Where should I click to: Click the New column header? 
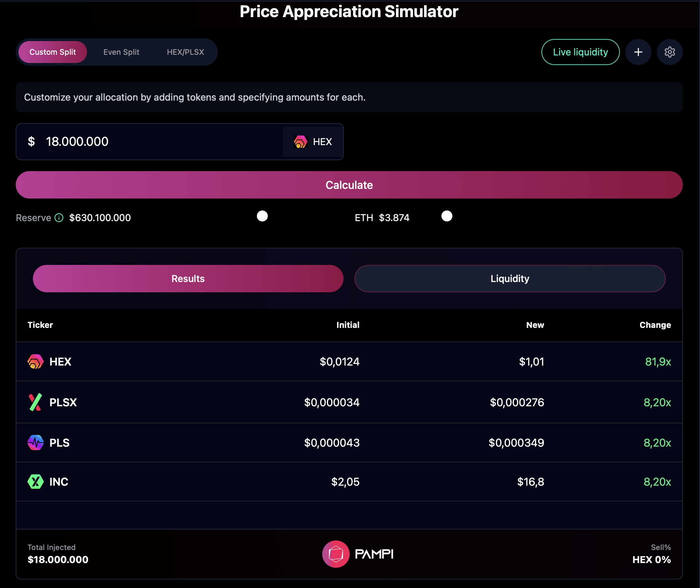(x=535, y=325)
